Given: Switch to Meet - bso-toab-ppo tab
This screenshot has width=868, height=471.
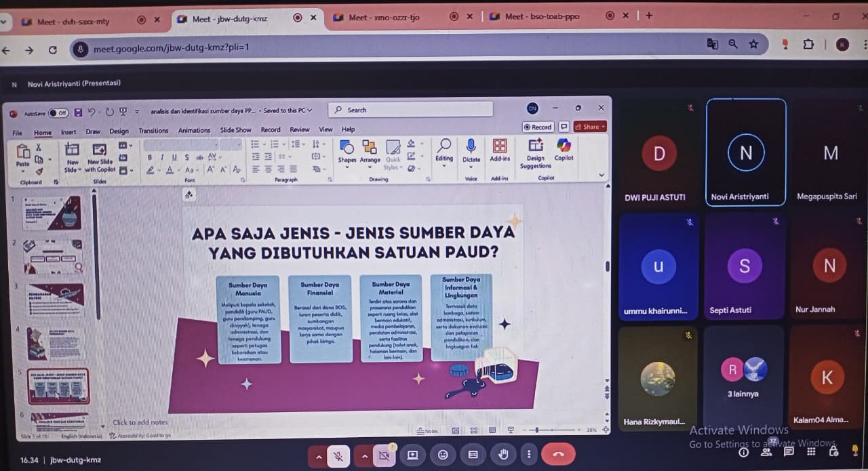Looking at the screenshot, I should pyautogui.click(x=542, y=16).
